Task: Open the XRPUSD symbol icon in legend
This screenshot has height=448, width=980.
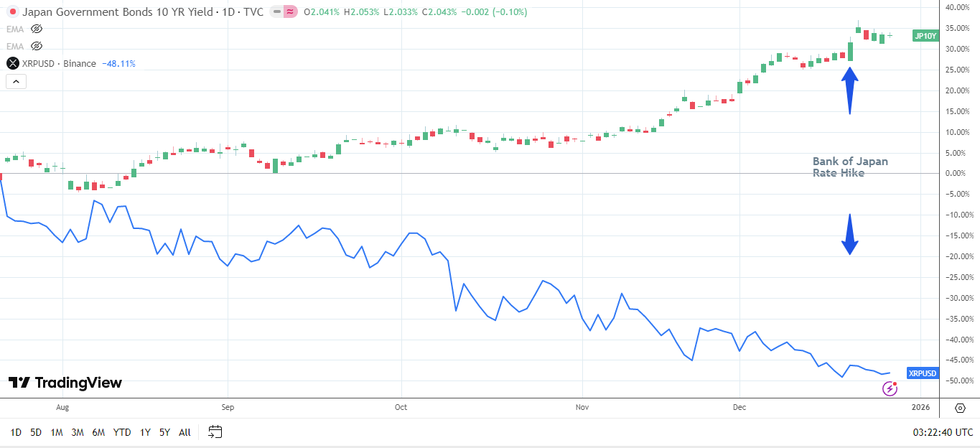Action: (13, 63)
